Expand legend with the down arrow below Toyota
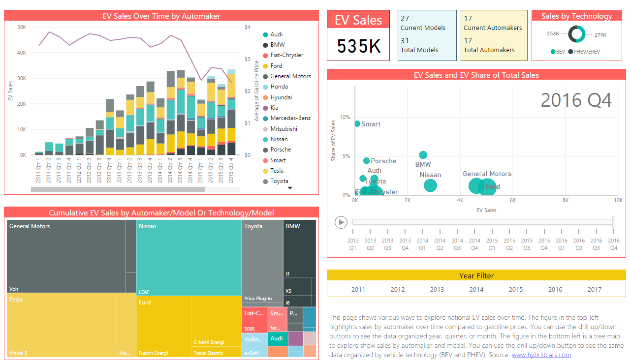The image size is (630, 364). click(x=290, y=188)
